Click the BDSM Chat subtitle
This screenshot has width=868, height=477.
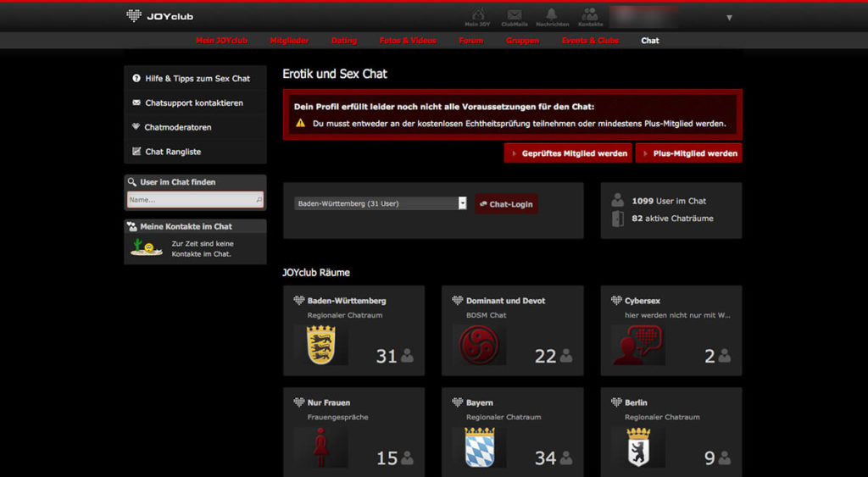486,315
